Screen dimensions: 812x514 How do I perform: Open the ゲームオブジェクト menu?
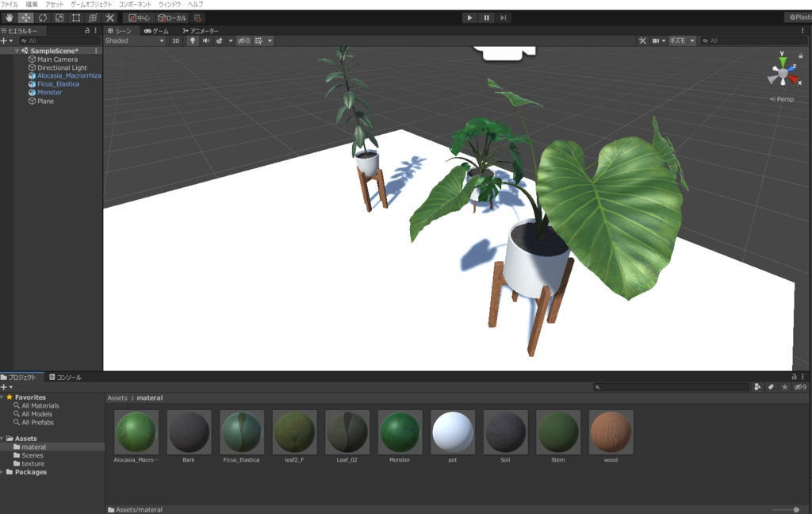coord(94,3)
